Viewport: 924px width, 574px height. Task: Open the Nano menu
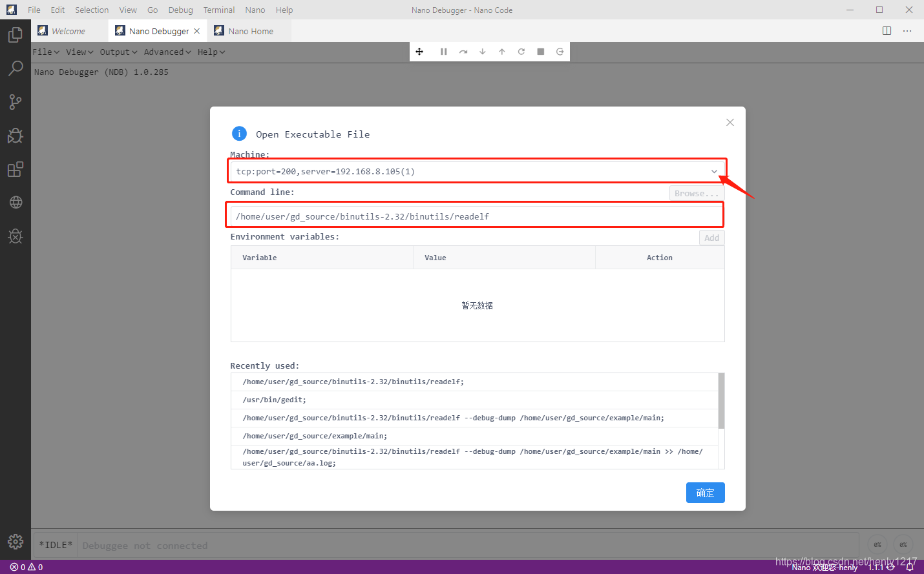point(255,10)
